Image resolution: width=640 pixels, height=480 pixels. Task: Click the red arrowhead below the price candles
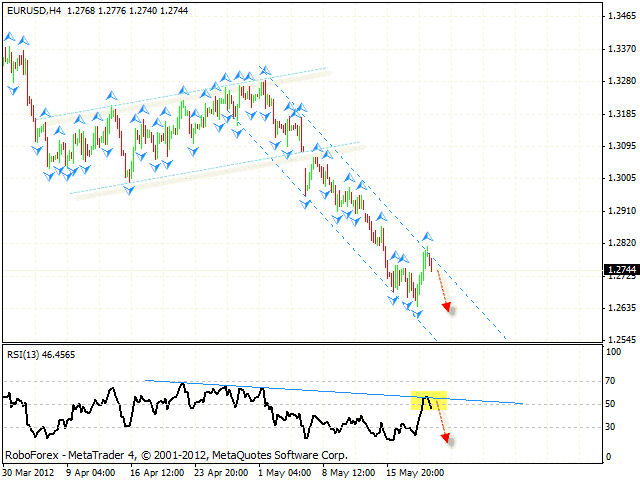click(x=448, y=306)
